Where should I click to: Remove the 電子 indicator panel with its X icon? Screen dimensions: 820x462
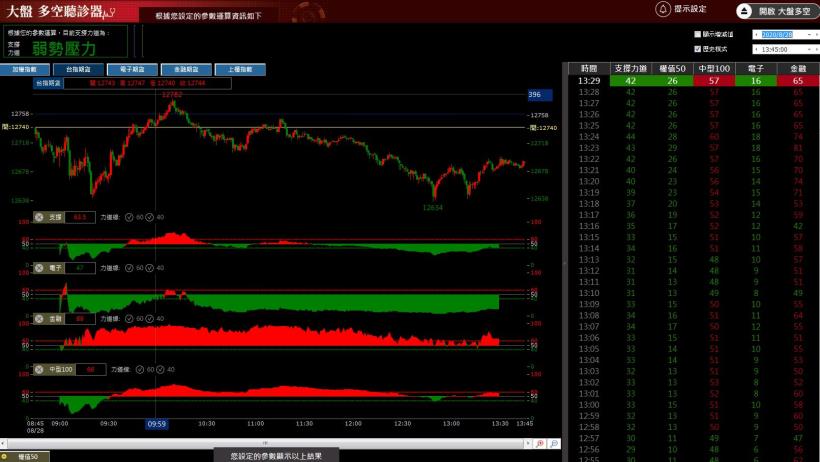tap(39, 268)
